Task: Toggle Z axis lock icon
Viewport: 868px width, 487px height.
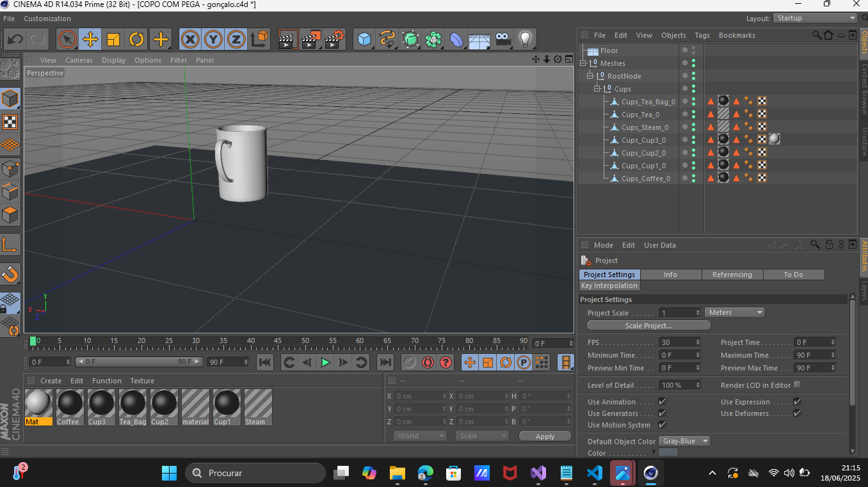Action: coord(236,40)
